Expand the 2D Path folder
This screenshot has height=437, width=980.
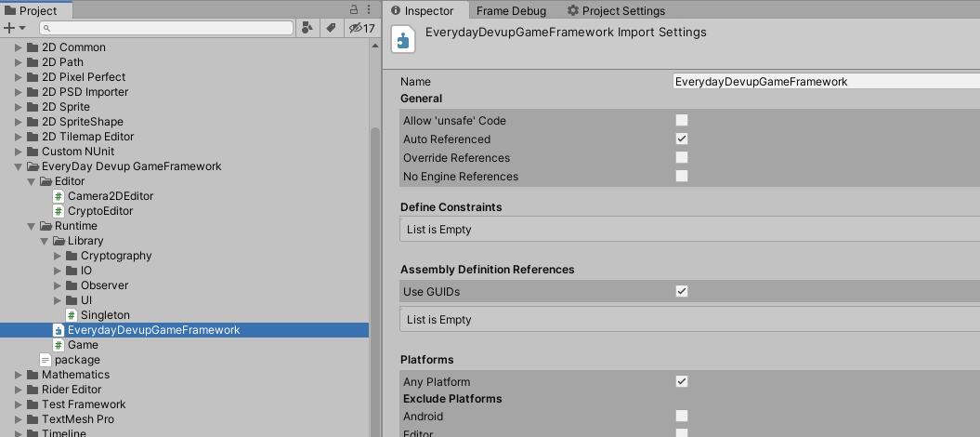19,62
